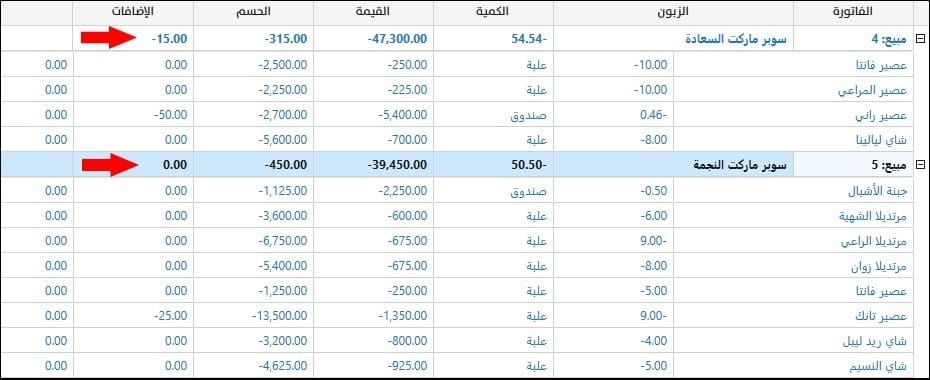Click customer سوبر ماركت السعادة cell
Screen dimensions: 930x380
point(673,39)
